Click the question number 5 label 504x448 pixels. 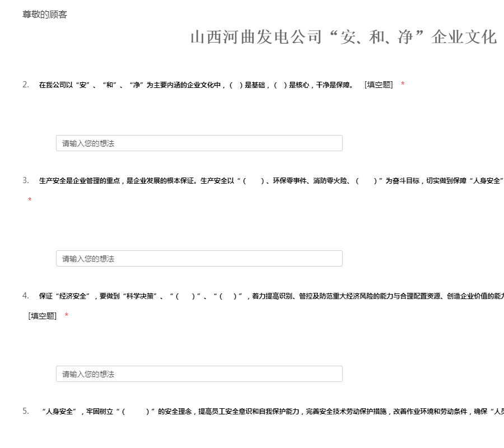(x=26, y=411)
